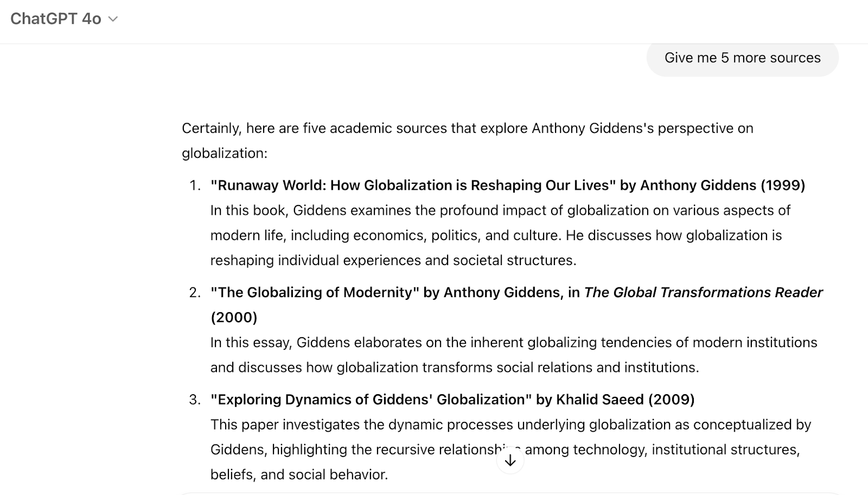Click the numbered list item 2

pos(194,292)
